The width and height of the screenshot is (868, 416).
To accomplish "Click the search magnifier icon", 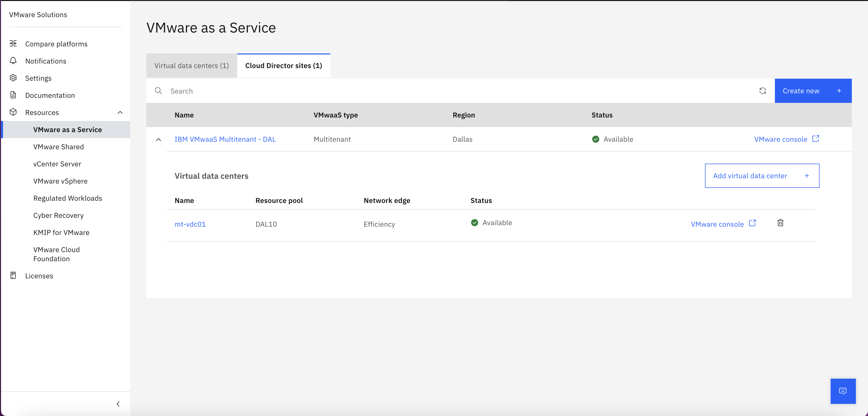I will [x=158, y=91].
